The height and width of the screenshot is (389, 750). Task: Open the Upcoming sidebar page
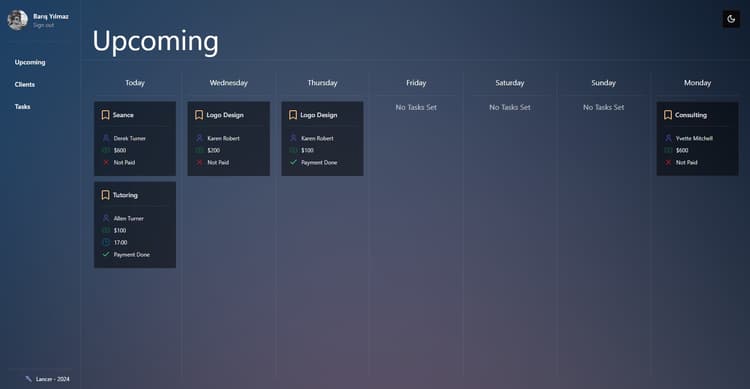point(30,62)
